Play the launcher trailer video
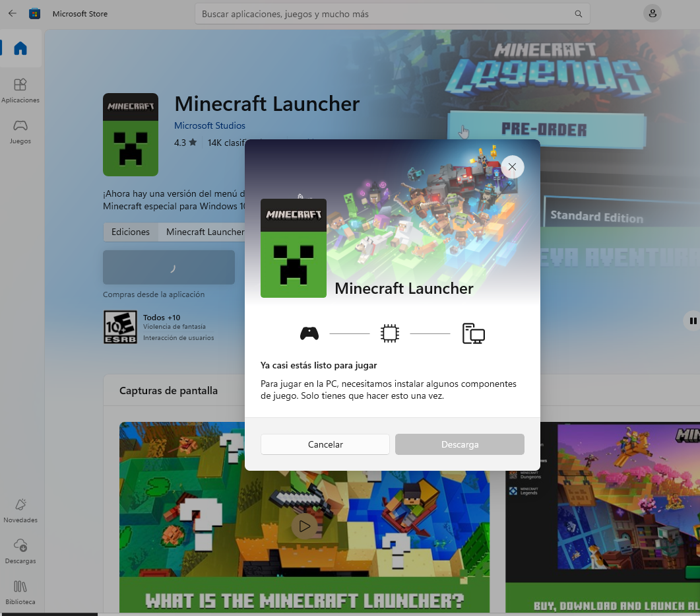The width and height of the screenshot is (700, 616). pyautogui.click(x=304, y=526)
